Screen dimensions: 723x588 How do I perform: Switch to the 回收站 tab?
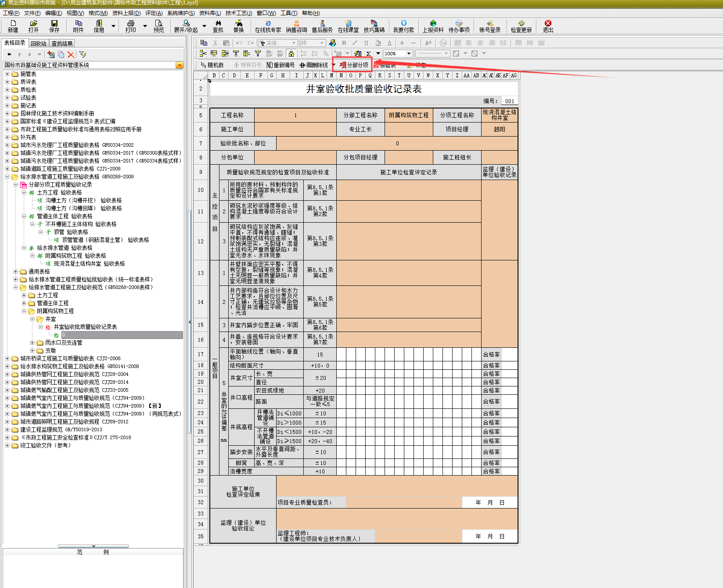tap(39, 43)
